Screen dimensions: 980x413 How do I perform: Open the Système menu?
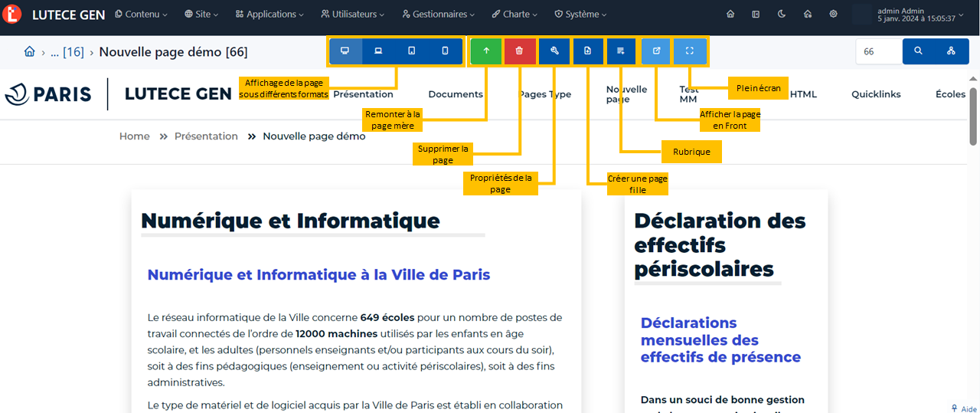580,14
